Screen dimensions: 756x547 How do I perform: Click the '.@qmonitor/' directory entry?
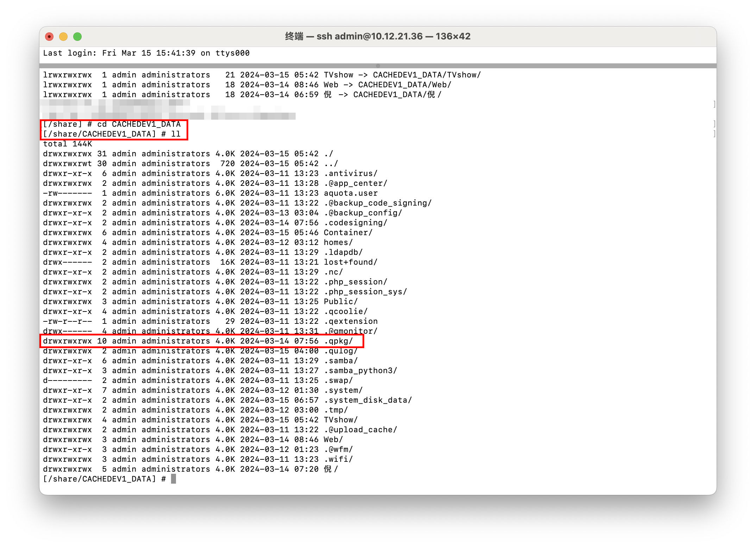[351, 331]
